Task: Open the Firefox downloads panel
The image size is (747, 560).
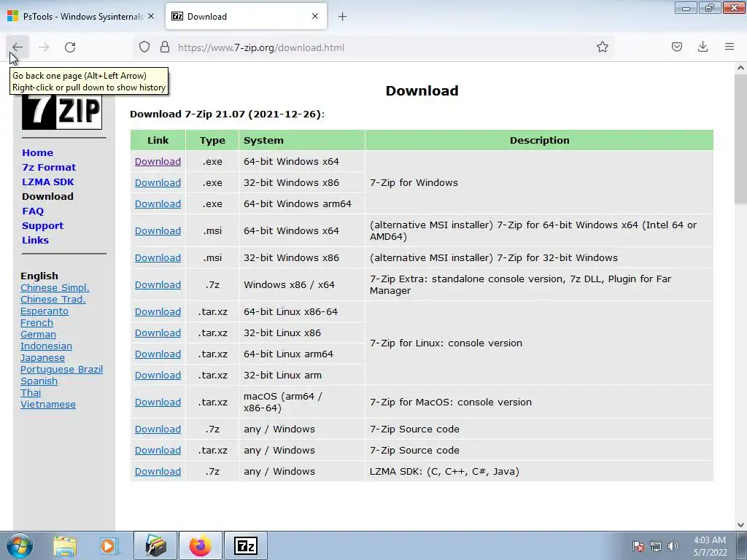Action: click(x=703, y=47)
